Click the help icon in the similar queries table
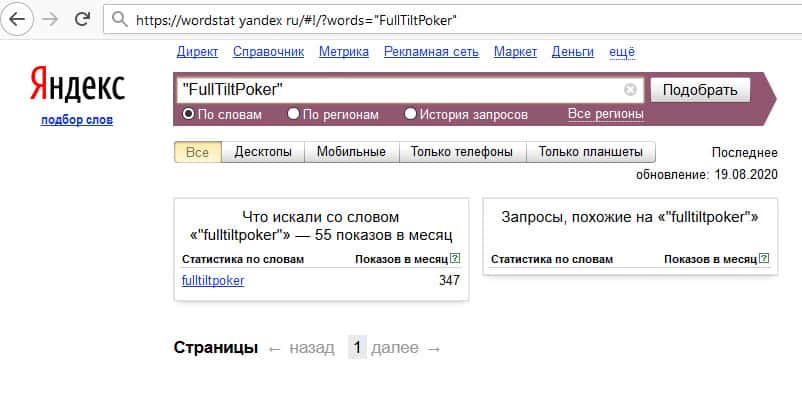The image size is (802, 403). point(764,259)
